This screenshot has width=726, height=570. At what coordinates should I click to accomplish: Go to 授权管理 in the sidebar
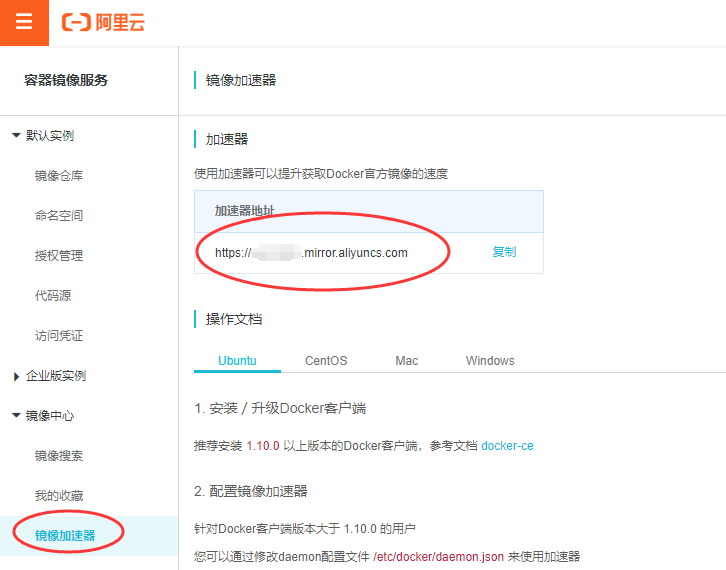click(59, 256)
